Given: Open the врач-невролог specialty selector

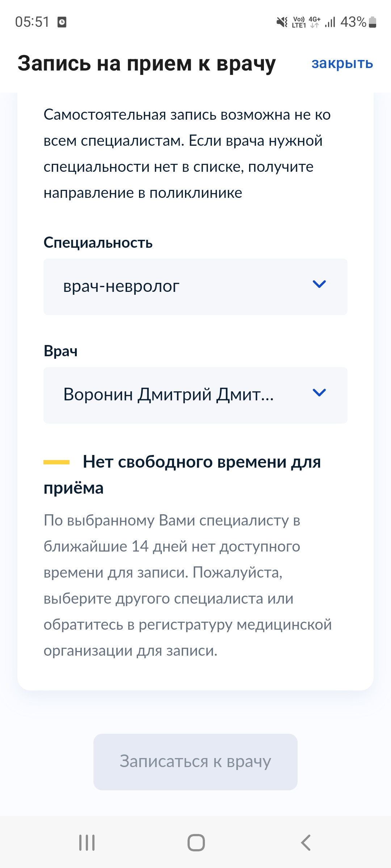Looking at the screenshot, I should tap(181, 286).
